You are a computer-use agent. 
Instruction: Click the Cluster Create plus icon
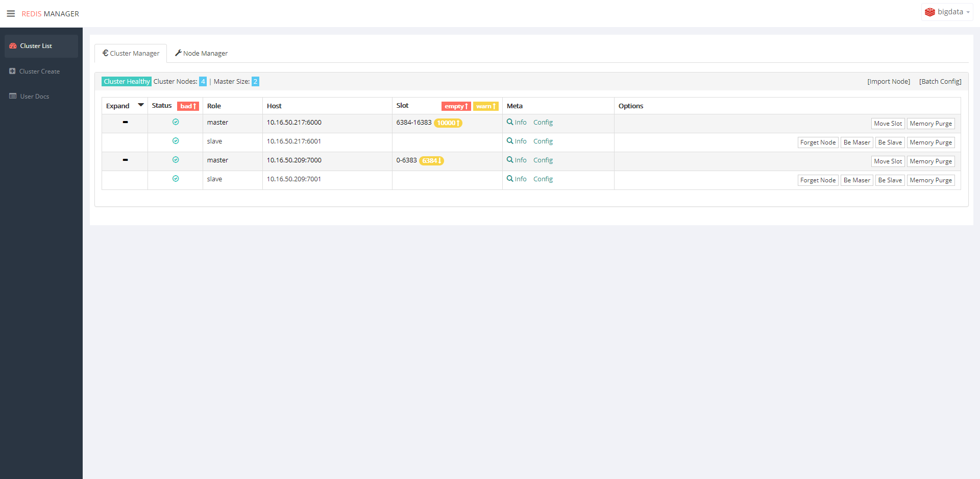point(12,71)
